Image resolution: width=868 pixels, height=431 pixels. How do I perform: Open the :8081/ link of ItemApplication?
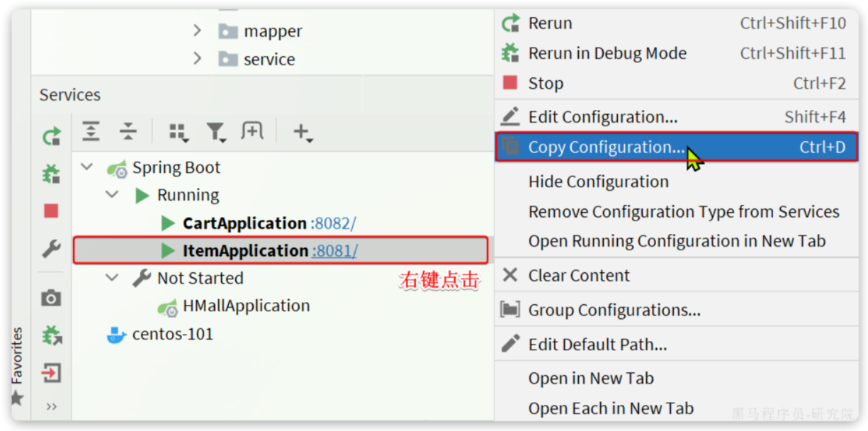(x=334, y=251)
